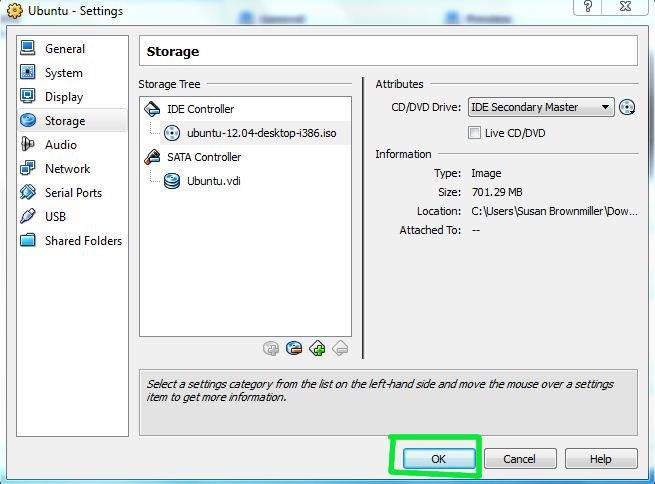Click OK to save settings
This screenshot has height=484, width=655.
(x=439, y=459)
